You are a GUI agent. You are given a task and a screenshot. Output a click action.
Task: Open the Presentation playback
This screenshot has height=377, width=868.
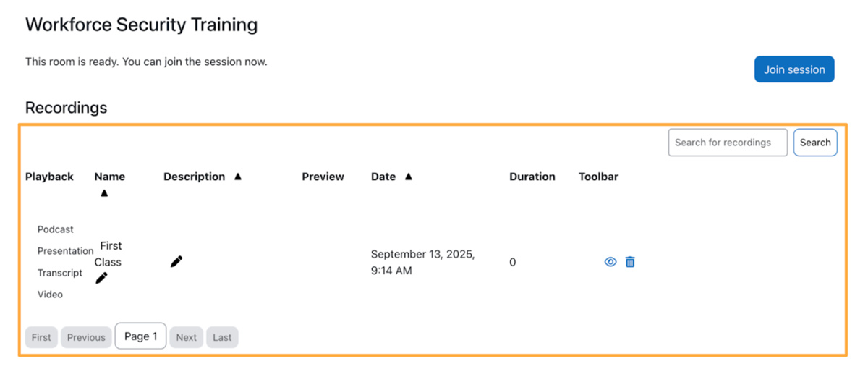coord(65,251)
